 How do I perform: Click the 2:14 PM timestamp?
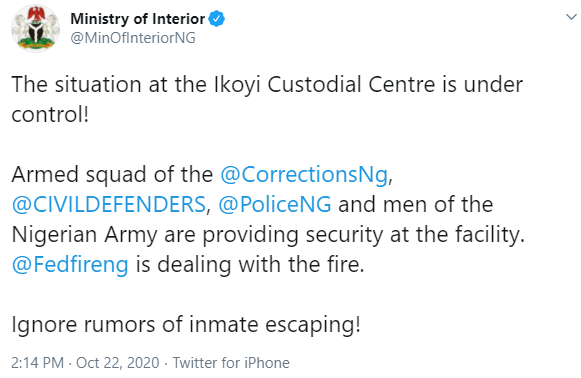(37, 362)
